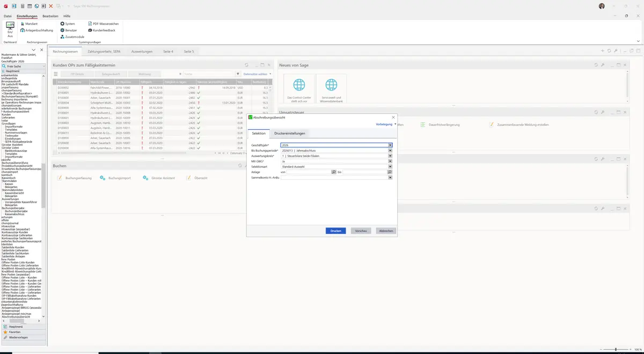Click the search icon for Anlage von field

tap(334, 172)
